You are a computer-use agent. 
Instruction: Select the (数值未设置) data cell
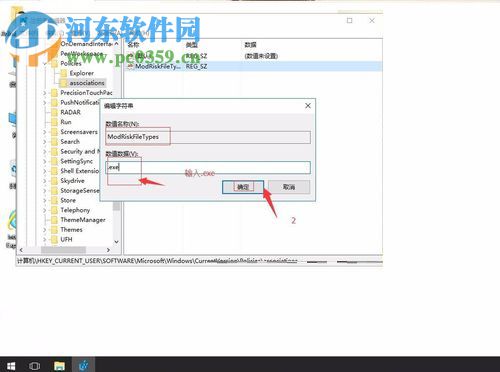click(x=261, y=56)
